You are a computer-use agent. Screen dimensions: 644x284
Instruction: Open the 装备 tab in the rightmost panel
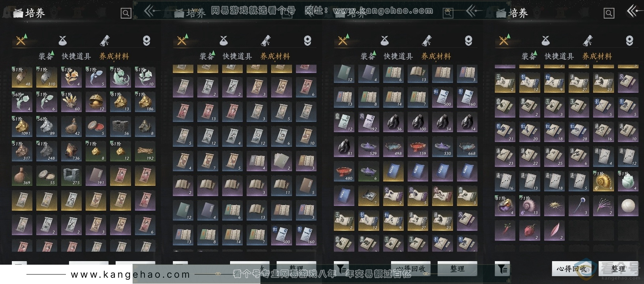pos(529,56)
